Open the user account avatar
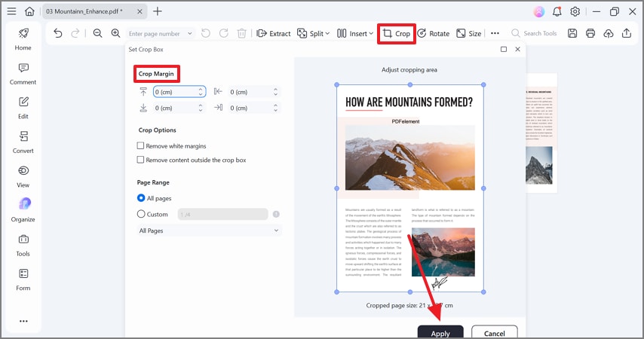 [x=539, y=11]
